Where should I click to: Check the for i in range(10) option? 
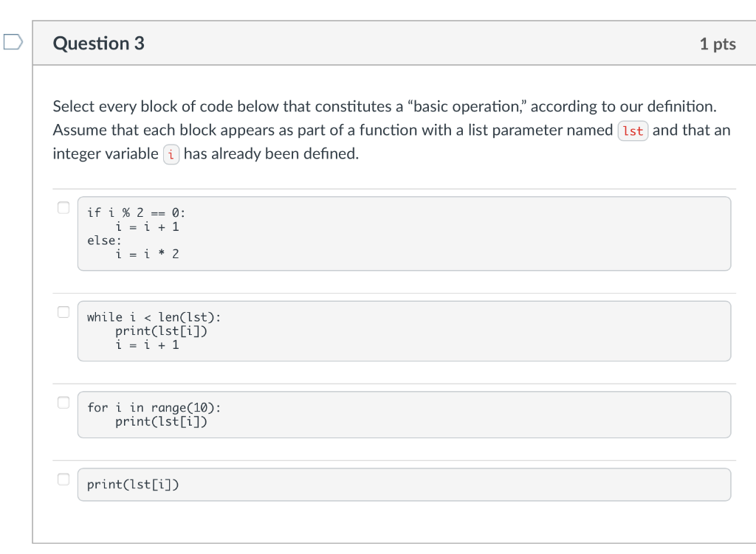coord(63,402)
